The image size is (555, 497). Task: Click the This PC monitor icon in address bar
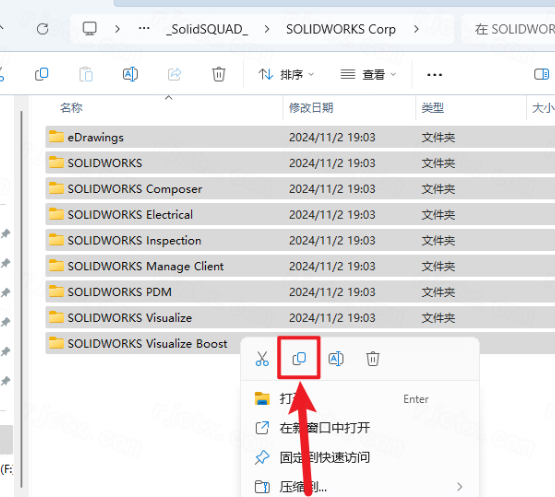pyautogui.click(x=90, y=28)
